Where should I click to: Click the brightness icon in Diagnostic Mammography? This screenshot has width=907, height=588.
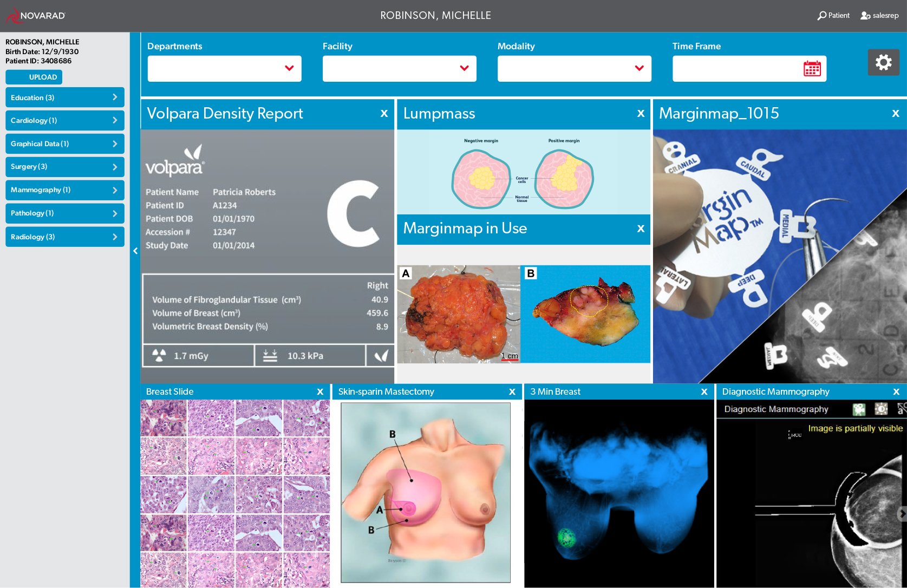pos(881,409)
